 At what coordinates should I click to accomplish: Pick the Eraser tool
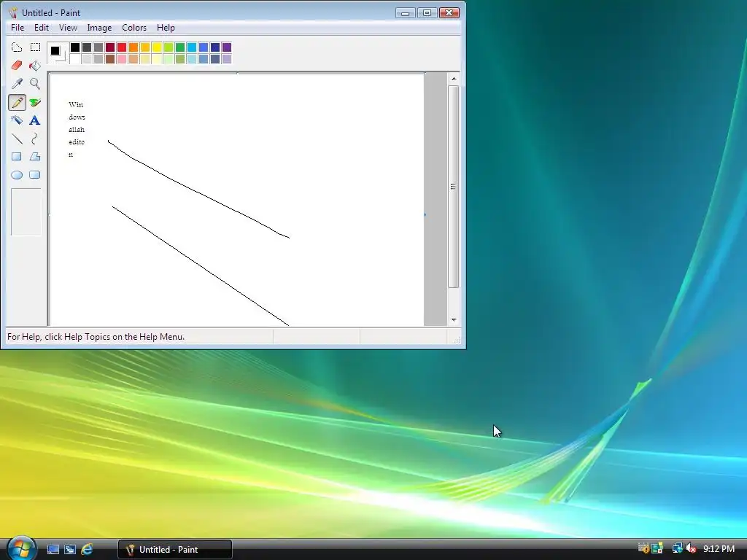click(x=17, y=65)
